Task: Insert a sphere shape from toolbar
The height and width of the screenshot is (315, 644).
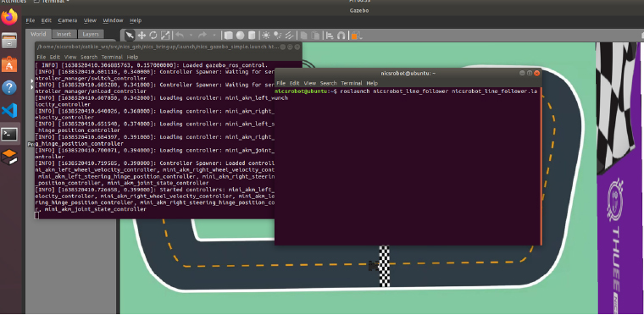Action: pos(241,36)
